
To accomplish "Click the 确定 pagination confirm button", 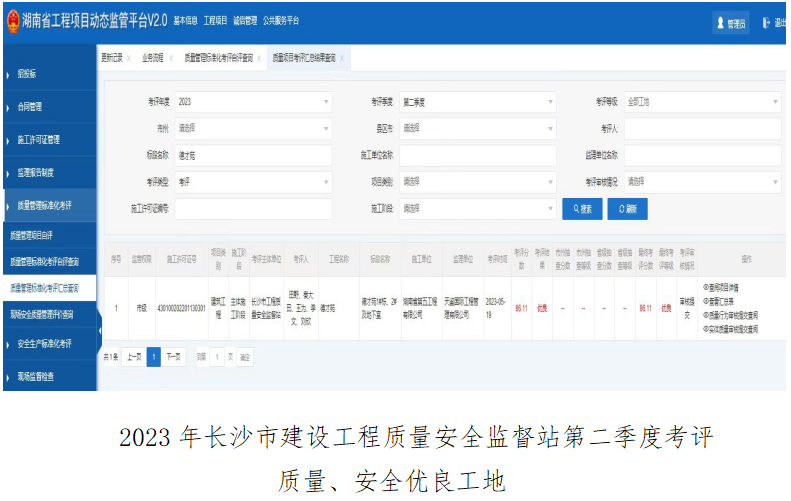I will [245, 357].
